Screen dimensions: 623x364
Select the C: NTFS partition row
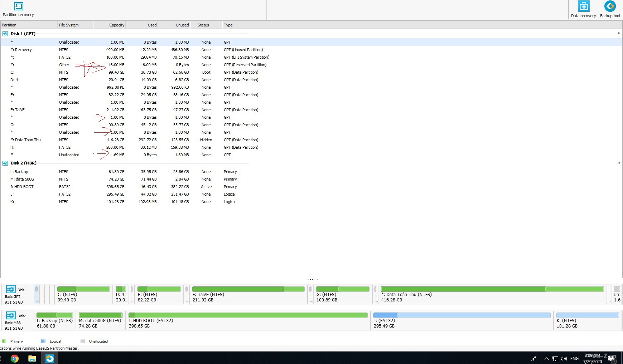coord(125,72)
